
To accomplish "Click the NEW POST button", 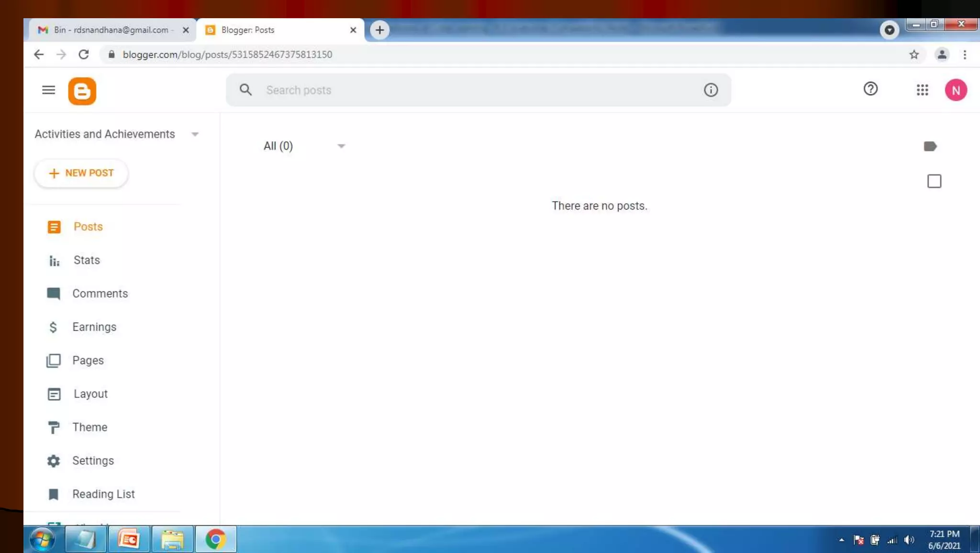I will tap(81, 173).
